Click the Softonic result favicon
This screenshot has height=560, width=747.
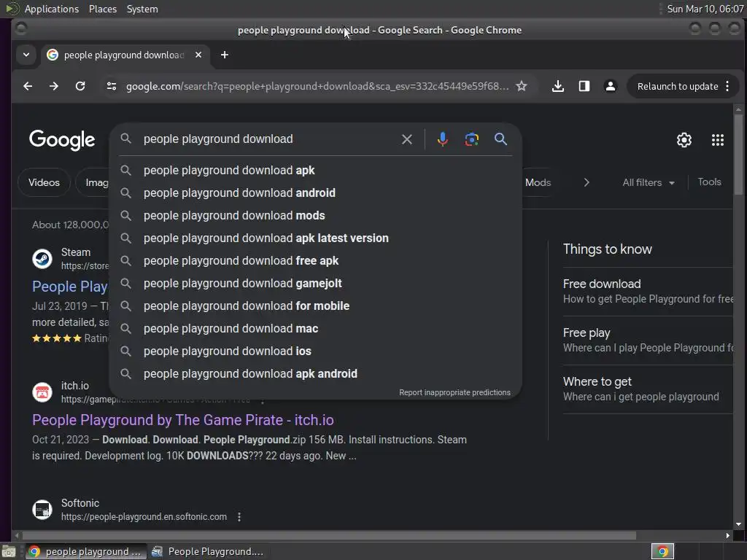coord(42,510)
